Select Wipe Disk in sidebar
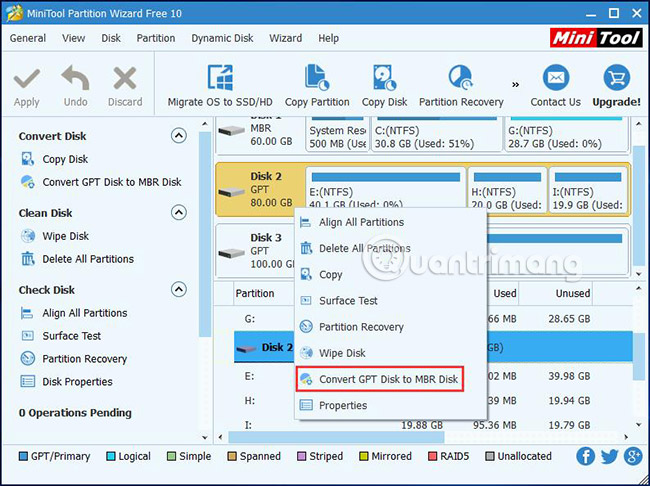The width and height of the screenshot is (650, 486). [x=65, y=236]
